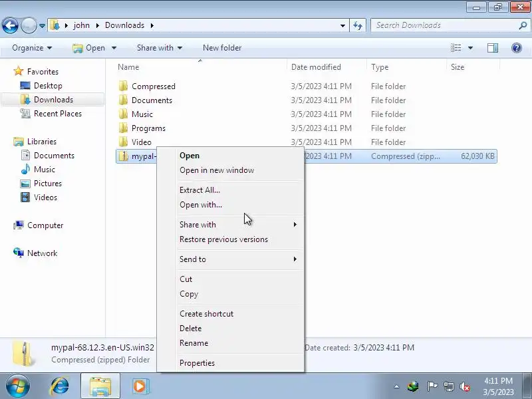Expand the Send to submenu
Viewport: 532px width, 399px height.
pyautogui.click(x=239, y=259)
